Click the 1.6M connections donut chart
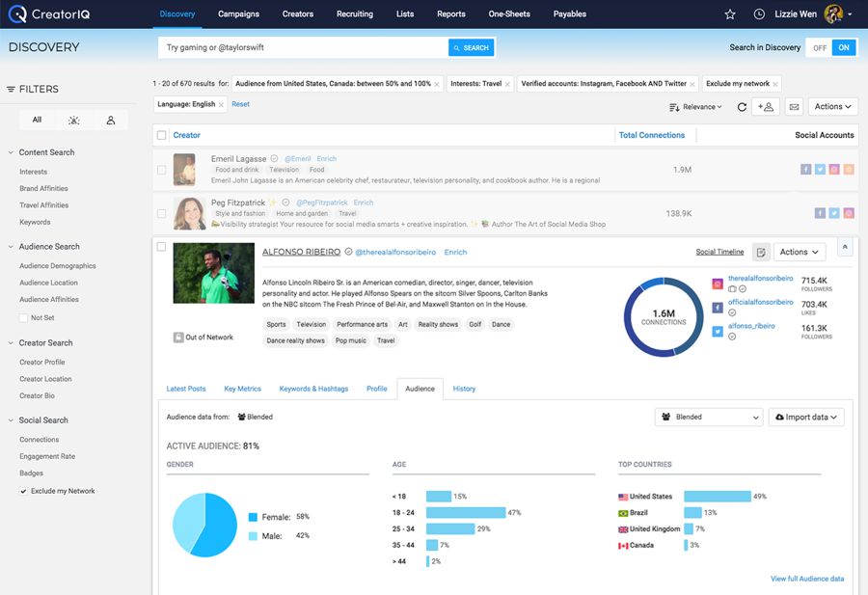The width and height of the screenshot is (868, 595). point(664,317)
